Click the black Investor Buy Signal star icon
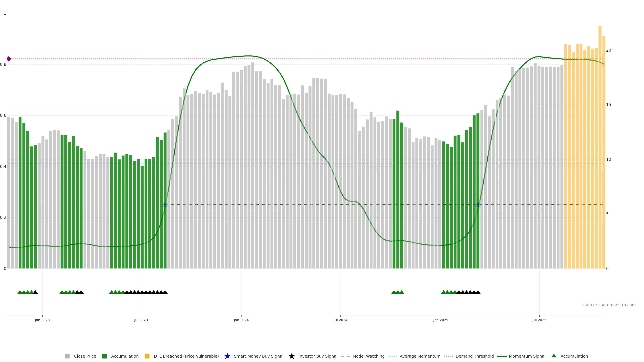Screen dimensions: 644x362 (291, 356)
